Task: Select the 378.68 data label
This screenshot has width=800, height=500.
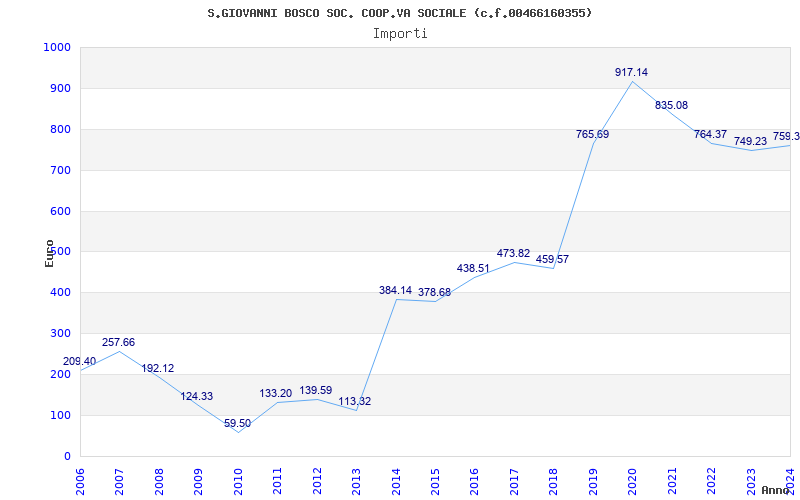Action: [434, 293]
